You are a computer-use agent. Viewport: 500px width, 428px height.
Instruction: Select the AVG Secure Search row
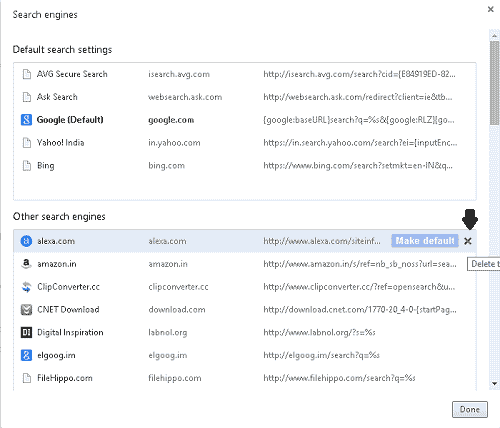(245, 74)
